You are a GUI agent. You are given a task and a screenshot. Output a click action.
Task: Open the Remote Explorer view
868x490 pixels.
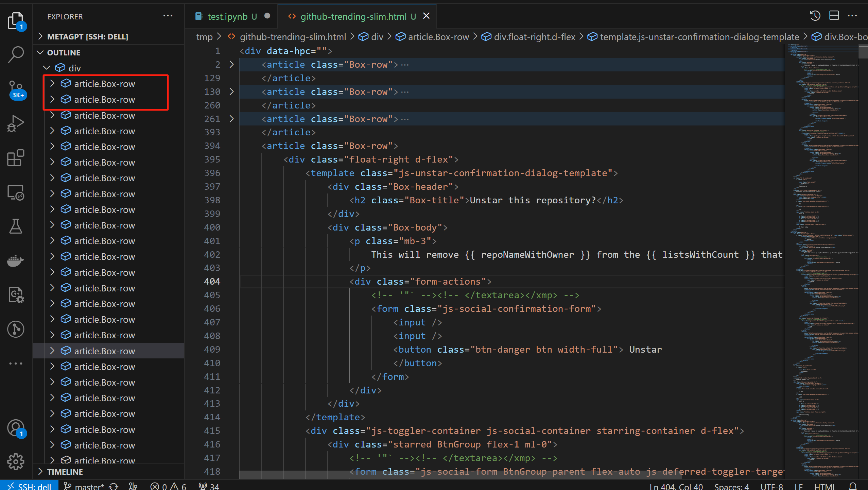[16, 192]
